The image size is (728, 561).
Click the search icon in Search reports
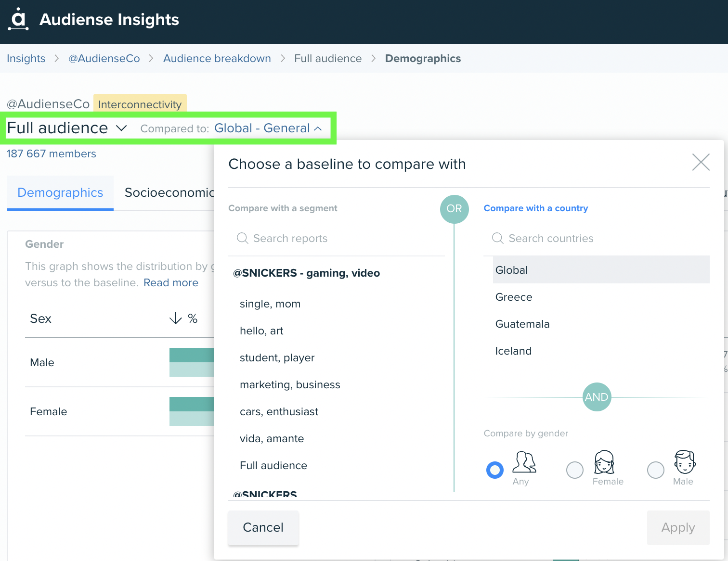[243, 238]
